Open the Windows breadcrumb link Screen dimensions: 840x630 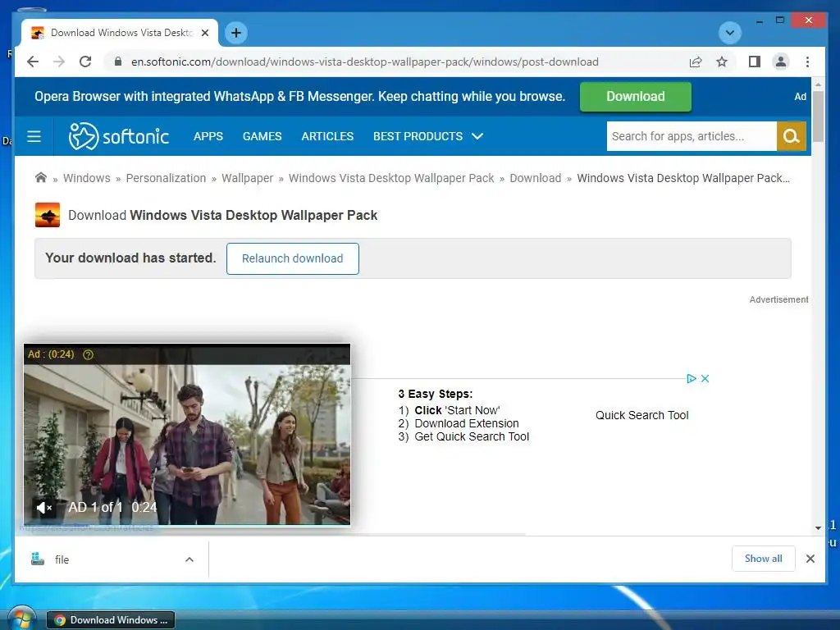87,178
